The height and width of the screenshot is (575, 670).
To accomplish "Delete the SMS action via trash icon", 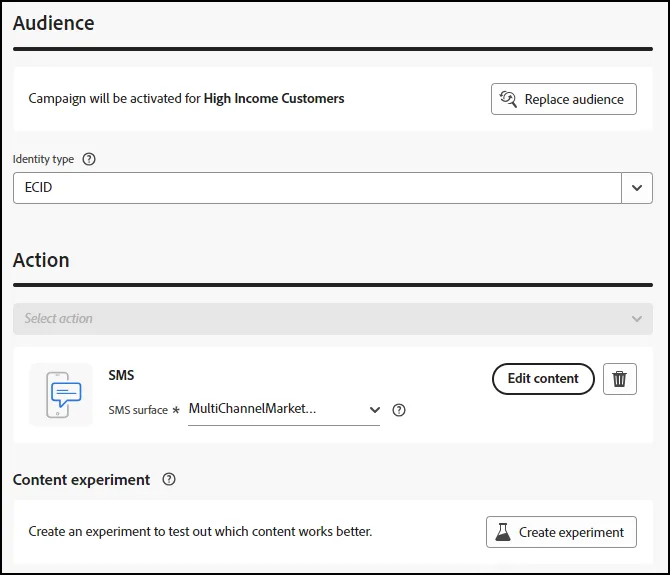I will (620, 379).
